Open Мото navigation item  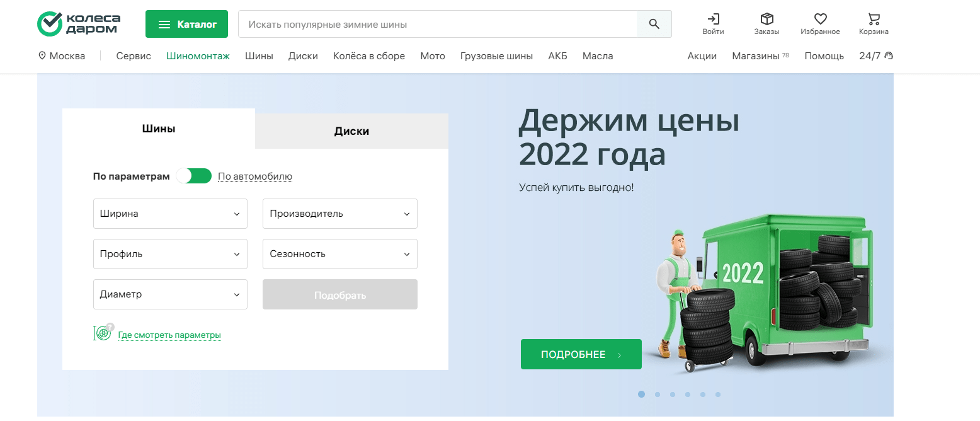(433, 55)
